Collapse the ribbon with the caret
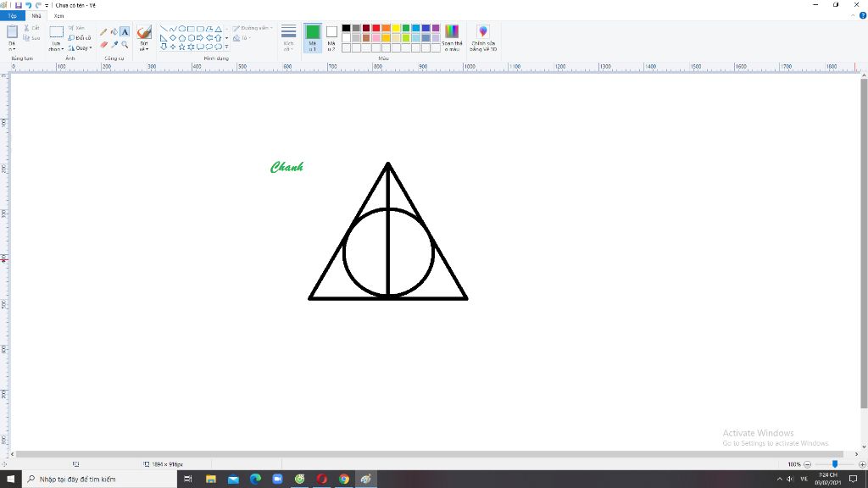This screenshot has width=868, height=488. (853, 15)
